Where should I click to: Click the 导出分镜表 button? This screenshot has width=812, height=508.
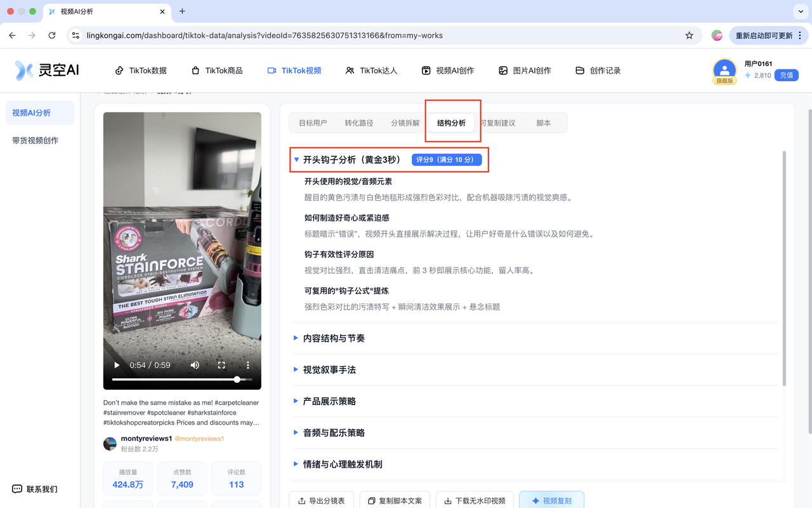[322, 500]
